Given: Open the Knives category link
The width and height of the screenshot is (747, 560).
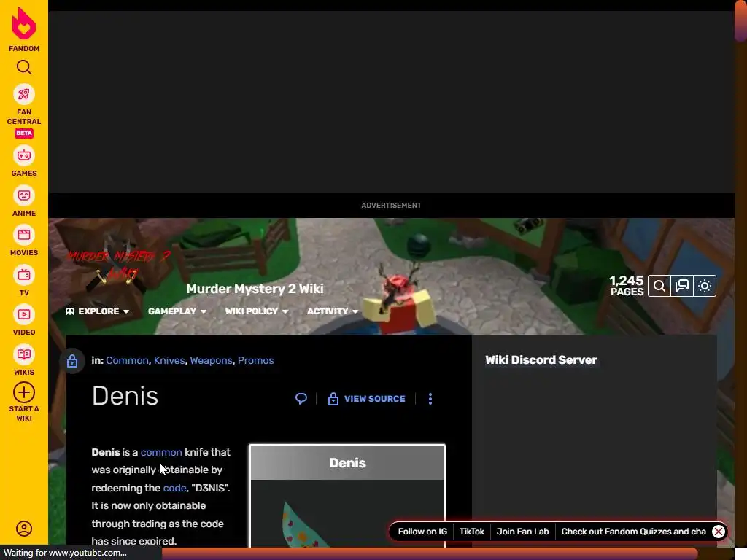Looking at the screenshot, I should click(169, 360).
